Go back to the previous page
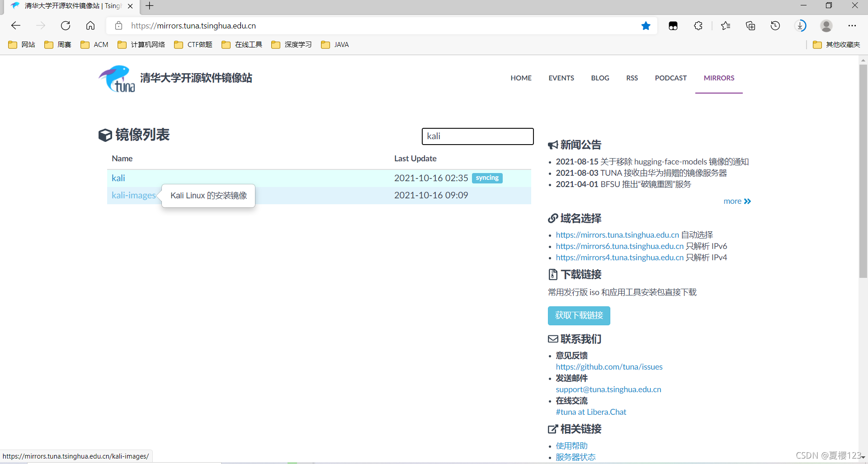The image size is (868, 464). click(x=16, y=26)
